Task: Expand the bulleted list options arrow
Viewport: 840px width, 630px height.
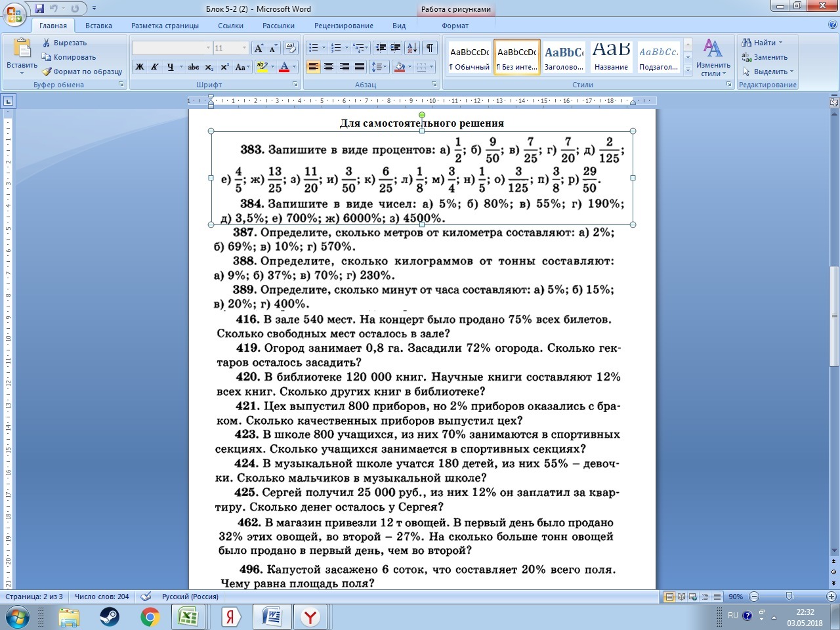Action: [323, 48]
